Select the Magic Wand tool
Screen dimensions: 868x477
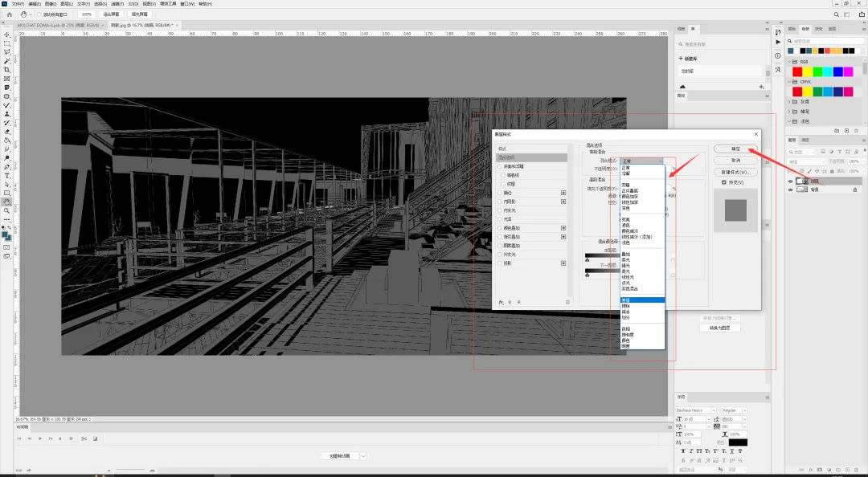point(7,61)
